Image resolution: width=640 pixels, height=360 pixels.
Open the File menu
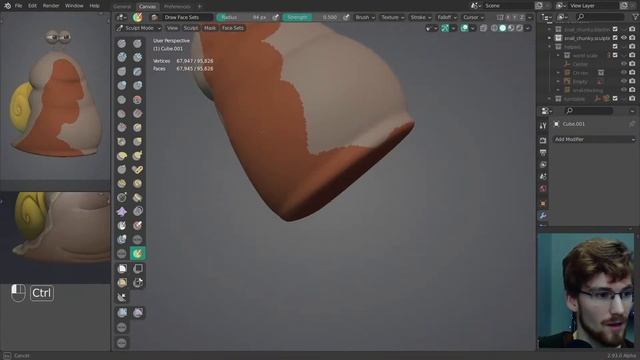(x=18, y=6)
